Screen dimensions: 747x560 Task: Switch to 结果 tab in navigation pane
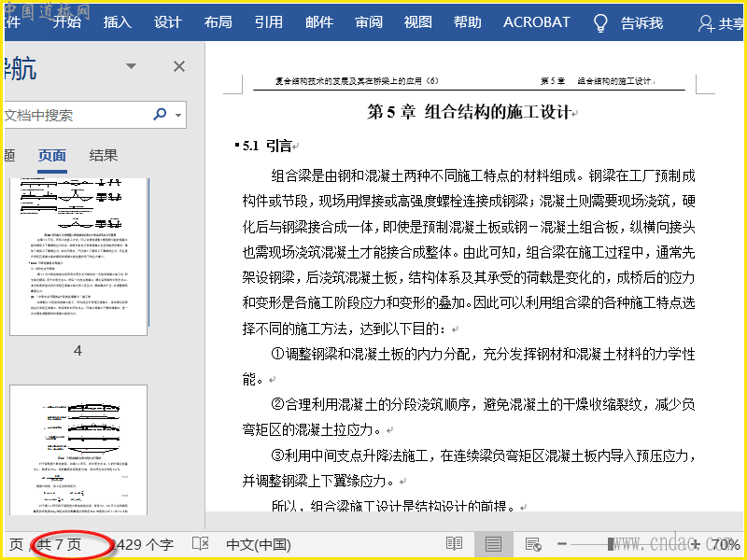click(104, 156)
